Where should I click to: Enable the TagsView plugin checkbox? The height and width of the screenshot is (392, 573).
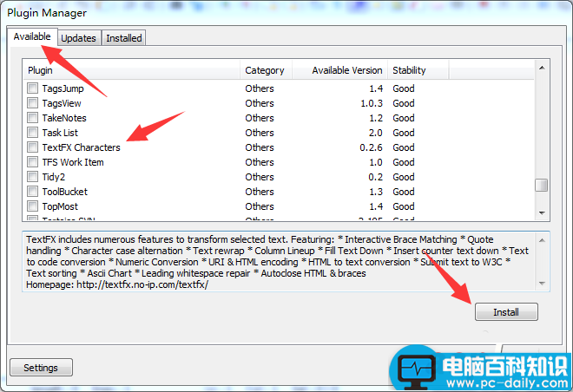32,103
